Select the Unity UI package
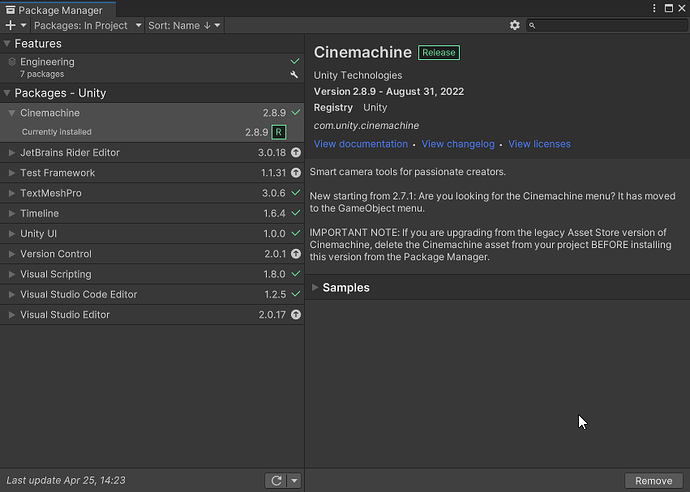This screenshot has width=690, height=492. point(152,234)
